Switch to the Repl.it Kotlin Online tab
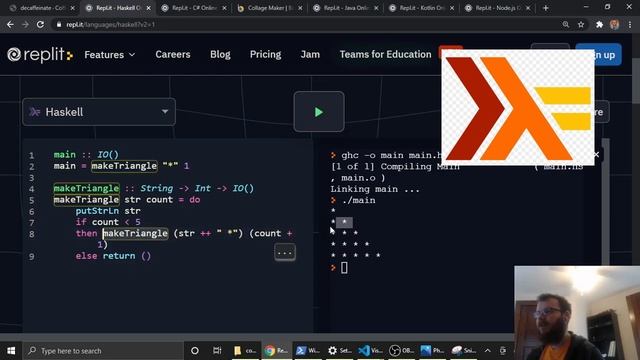This screenshot has height=360, width=640. click(x=422, y=8)
